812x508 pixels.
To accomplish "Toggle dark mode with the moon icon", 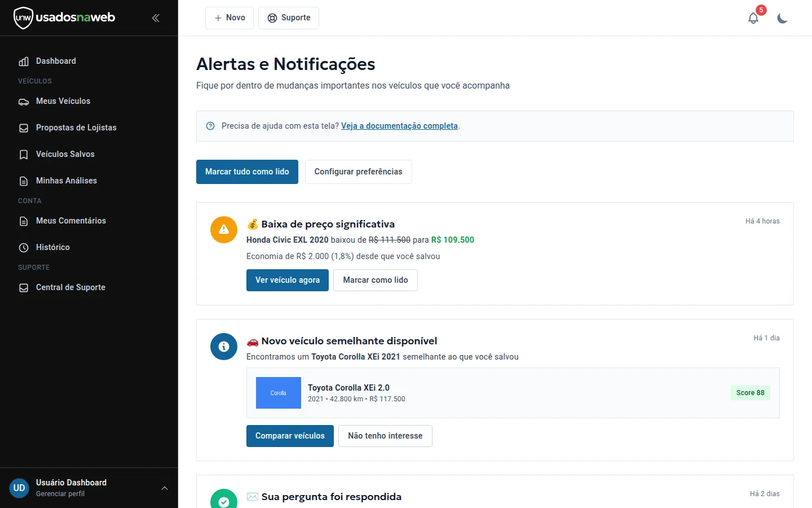I will (x=782, y=18).
